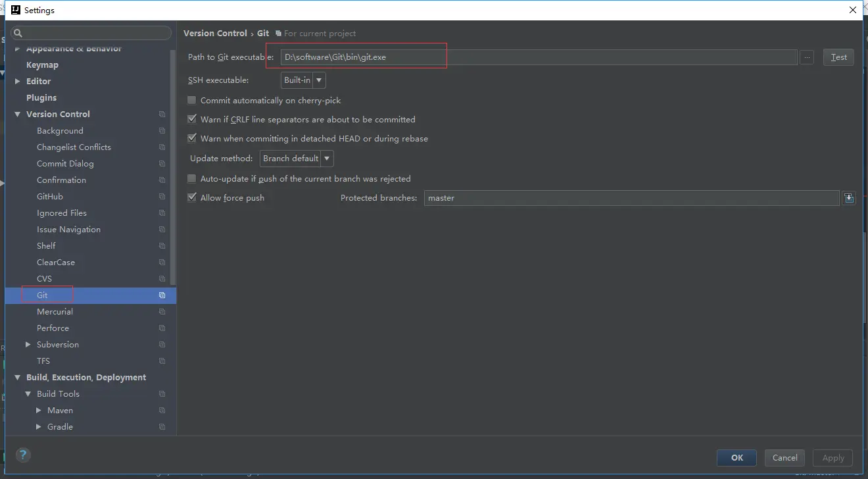
Task: Click the search magnifier icon
Action: click(18, 33)
